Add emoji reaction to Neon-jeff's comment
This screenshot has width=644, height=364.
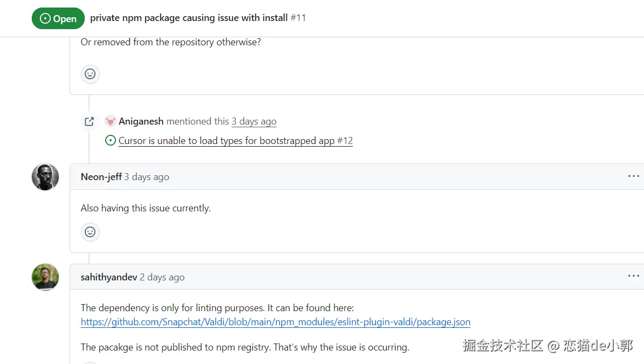click(90, 232)
